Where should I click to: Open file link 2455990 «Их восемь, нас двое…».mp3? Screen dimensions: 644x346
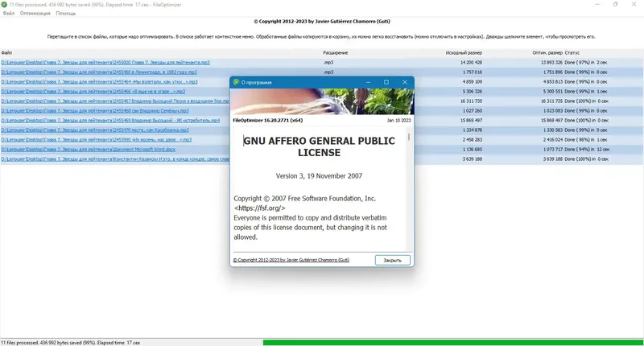tap(96, 139)
